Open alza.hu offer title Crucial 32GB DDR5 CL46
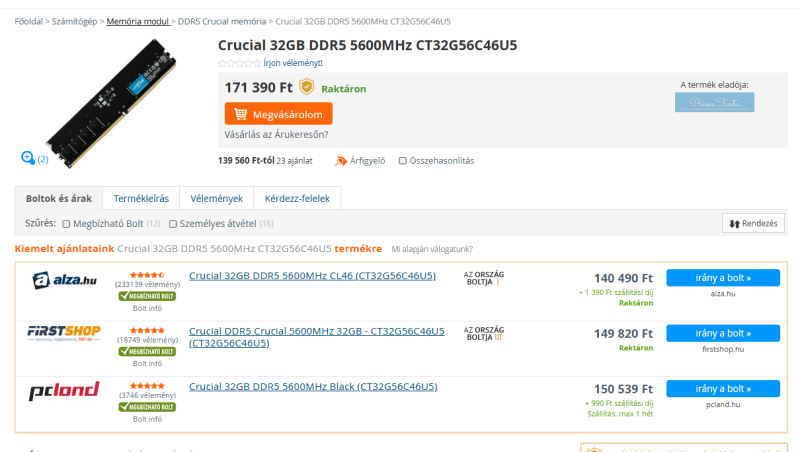The width and height of the screenshot is (800, 452). click(312, 276)
